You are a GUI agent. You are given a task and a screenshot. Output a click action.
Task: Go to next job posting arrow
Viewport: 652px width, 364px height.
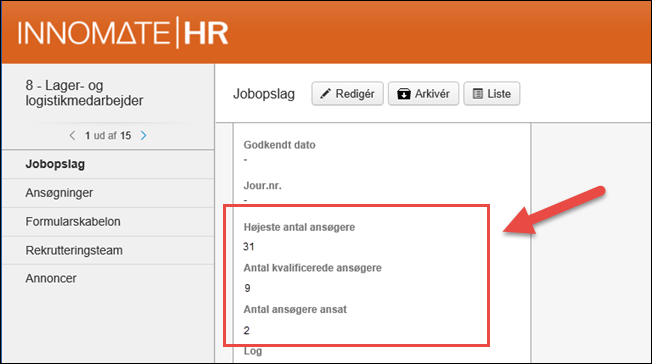coord(143,136)
